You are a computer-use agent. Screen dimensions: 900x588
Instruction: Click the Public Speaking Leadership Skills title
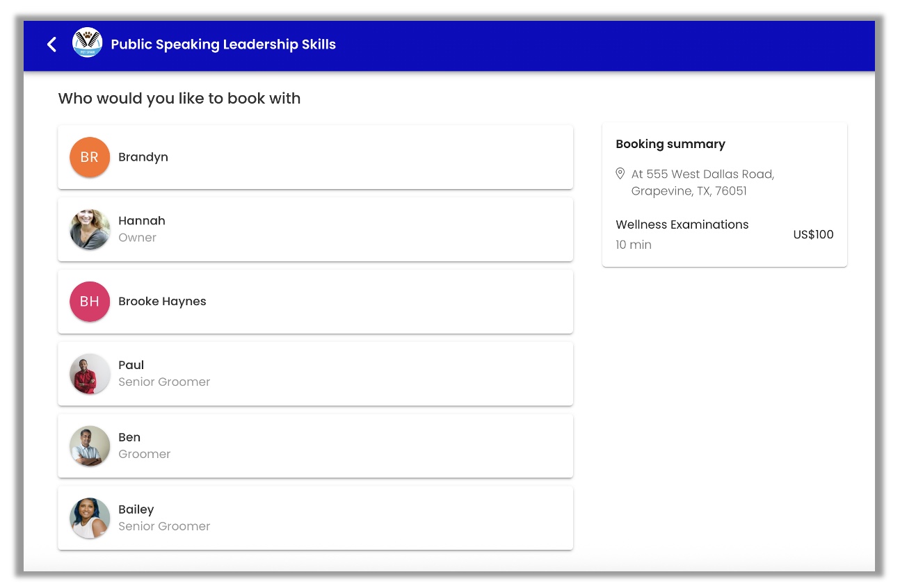223,44
